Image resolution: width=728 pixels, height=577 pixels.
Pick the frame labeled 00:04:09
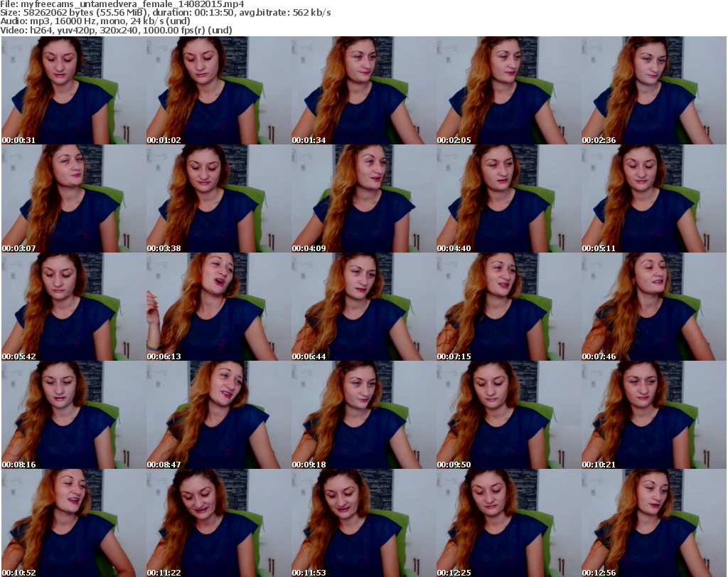363,198
